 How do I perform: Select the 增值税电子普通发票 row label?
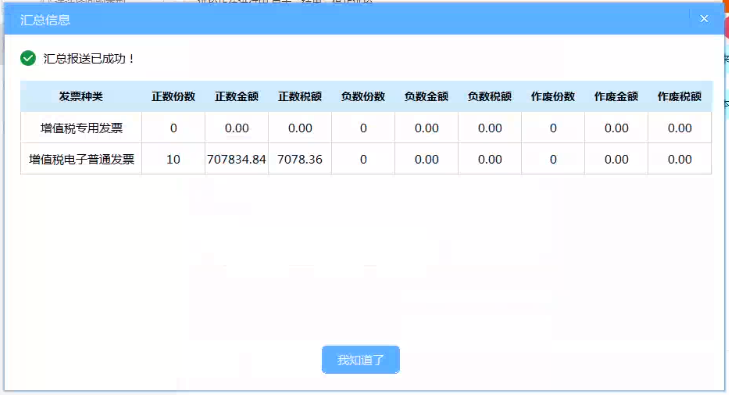click(x=81, y=159)
